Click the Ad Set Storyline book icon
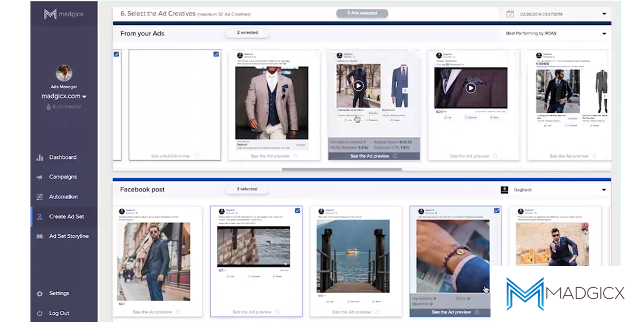The height and width of the screenshot is (322, 644). [x=40, y=237]
